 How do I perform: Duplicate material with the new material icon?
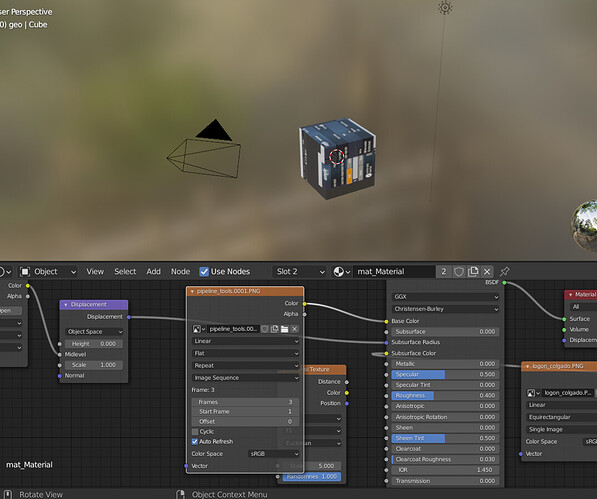tap(473, 271)
